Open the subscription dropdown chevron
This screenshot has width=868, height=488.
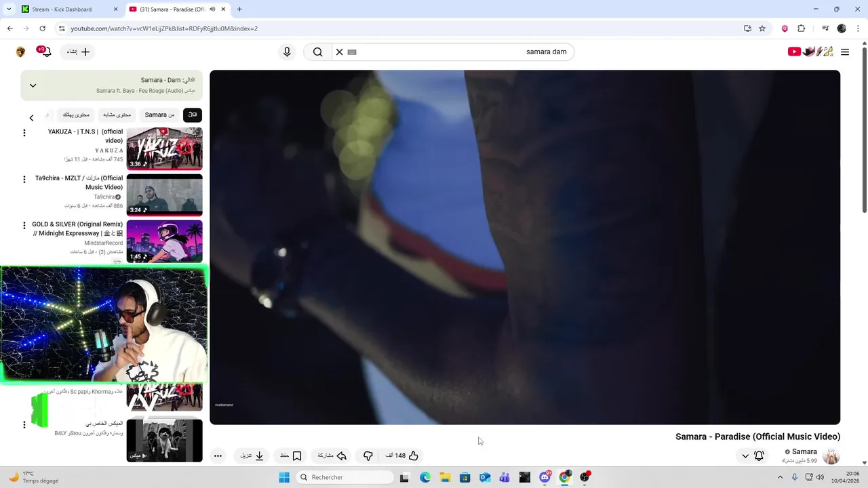tap(745, 456)
